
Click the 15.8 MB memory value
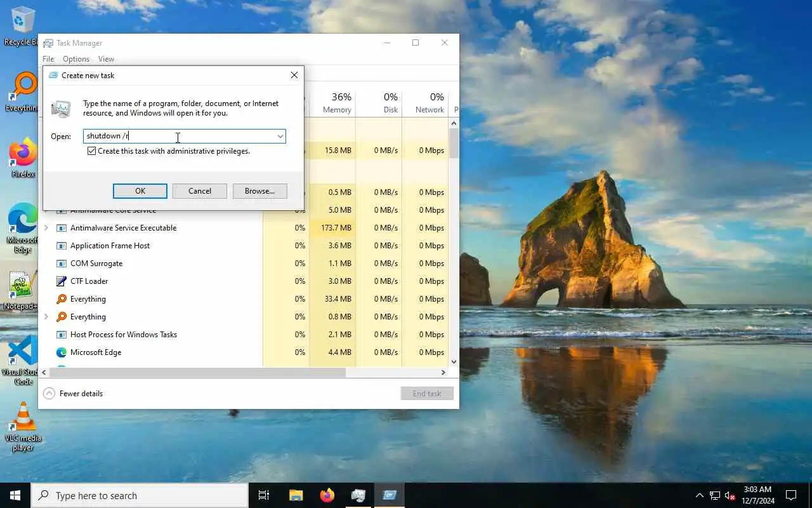click(338, 150)
